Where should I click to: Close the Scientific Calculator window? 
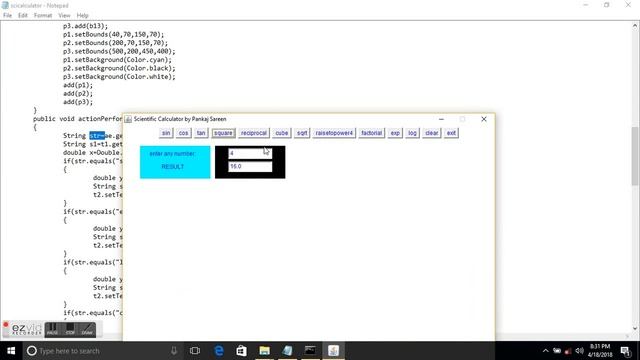point(484,119)
